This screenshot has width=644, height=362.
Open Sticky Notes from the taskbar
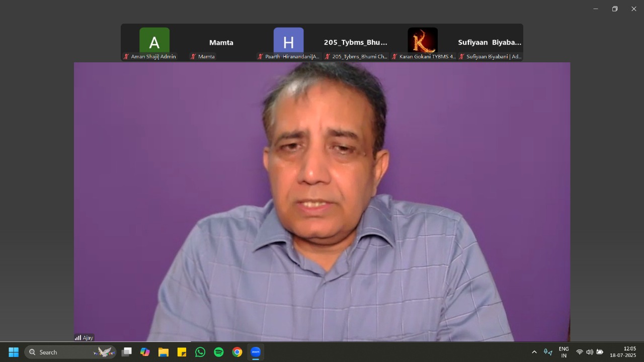[x=182, y=352]
